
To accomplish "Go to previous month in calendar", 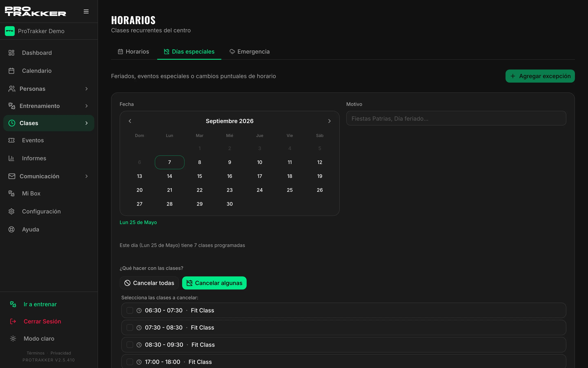I will (x=130, y=121).
